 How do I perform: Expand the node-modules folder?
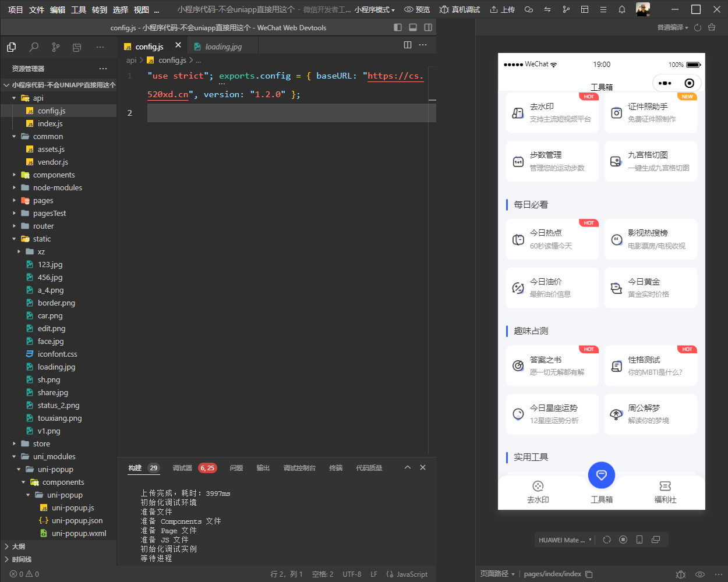coord(58,187)
